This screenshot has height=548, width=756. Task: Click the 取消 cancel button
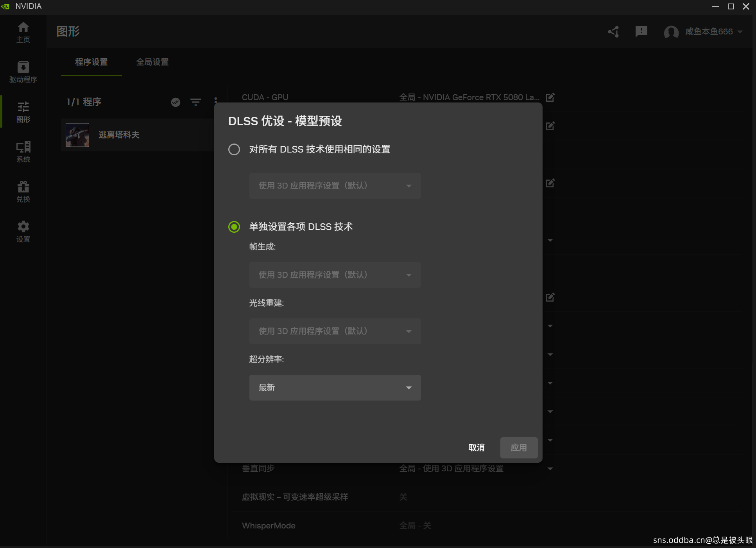click(477, 447)
